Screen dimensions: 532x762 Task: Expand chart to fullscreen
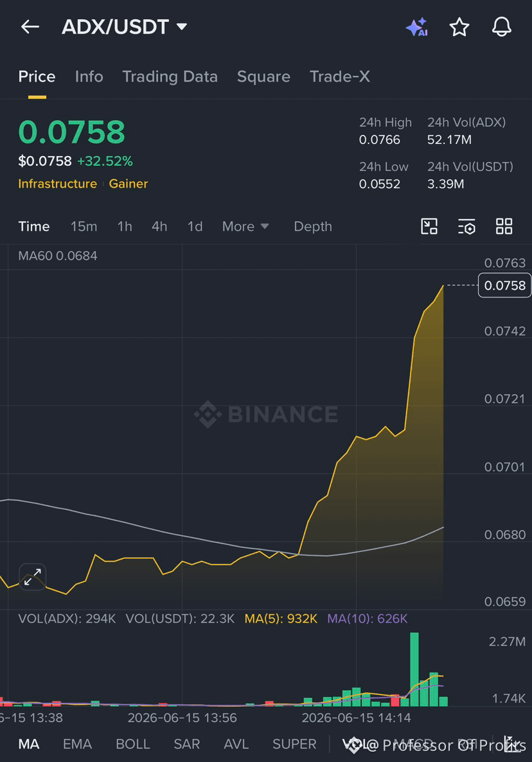click(33, 577)
